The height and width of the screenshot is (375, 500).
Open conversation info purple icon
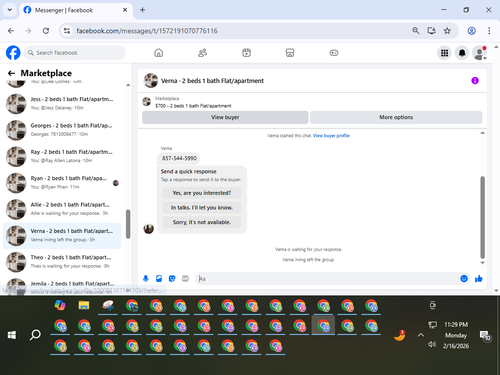click(475, 80)
